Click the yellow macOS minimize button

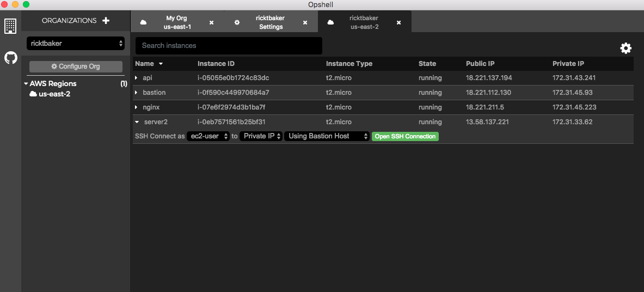[x=15, y=4]
